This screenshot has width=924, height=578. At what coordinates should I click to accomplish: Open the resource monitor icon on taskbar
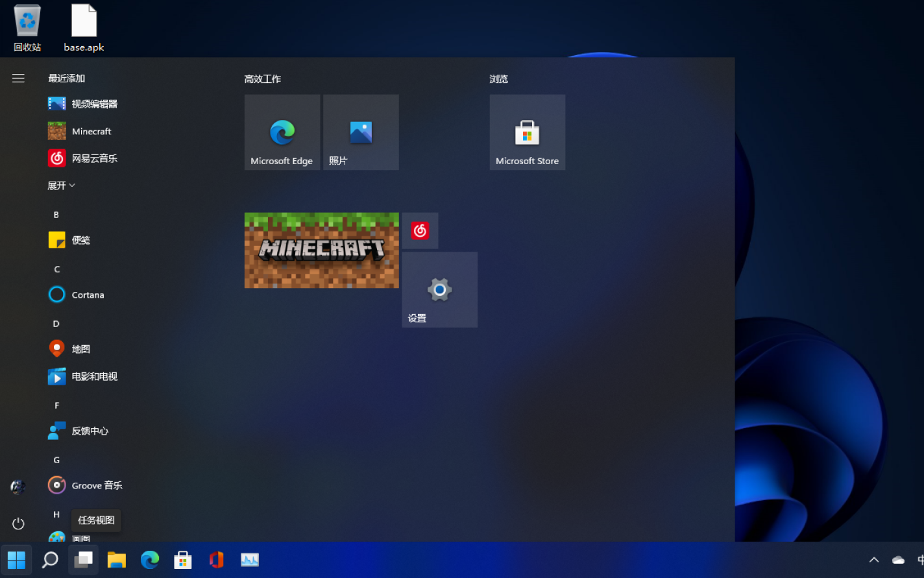[250, 560]
